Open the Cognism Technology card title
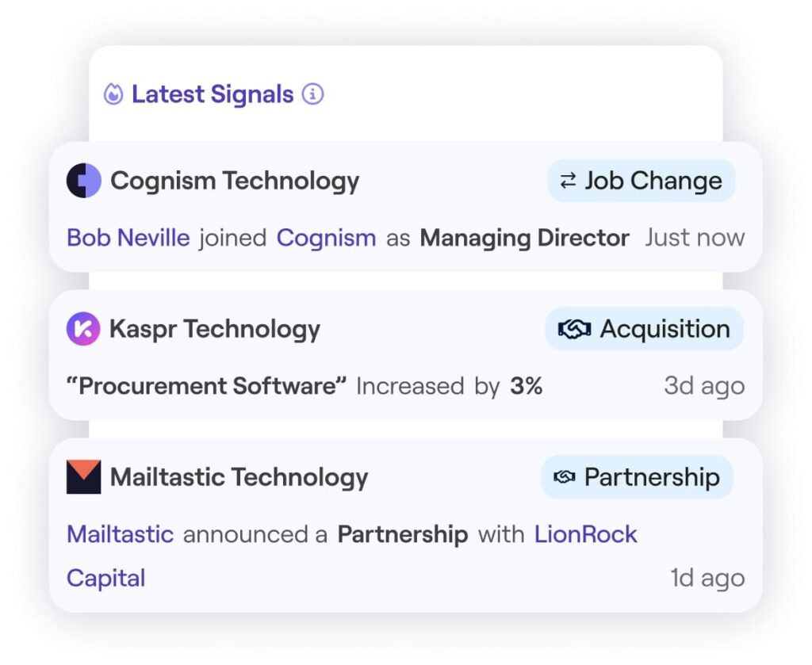Viewport: 812px width, 665px height. pyautogui.click(x=235, y=181)
